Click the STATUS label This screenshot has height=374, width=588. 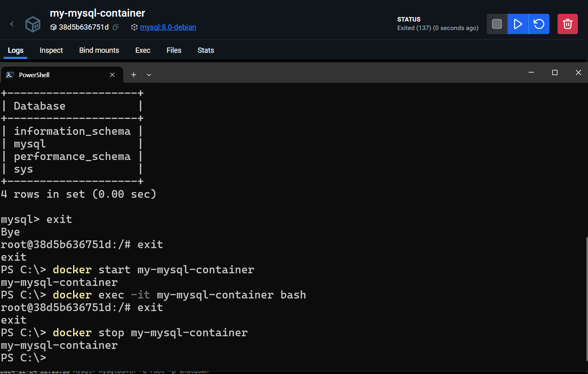coord(409,19)
